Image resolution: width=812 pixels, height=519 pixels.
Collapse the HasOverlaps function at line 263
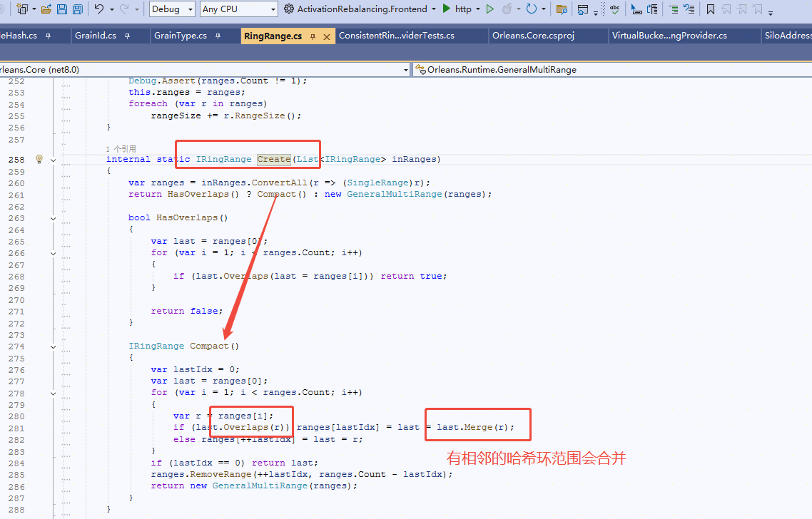[53, 218]
